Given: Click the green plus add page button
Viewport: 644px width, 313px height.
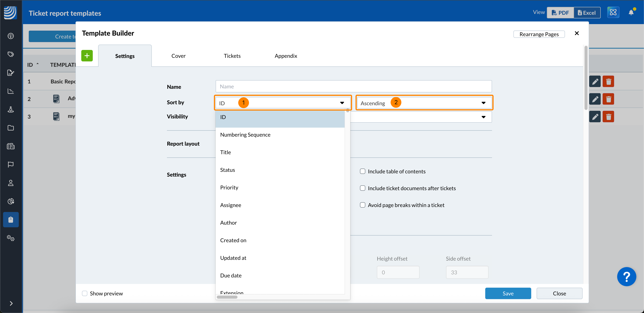Looking at the screenshot, I should 87,56.
